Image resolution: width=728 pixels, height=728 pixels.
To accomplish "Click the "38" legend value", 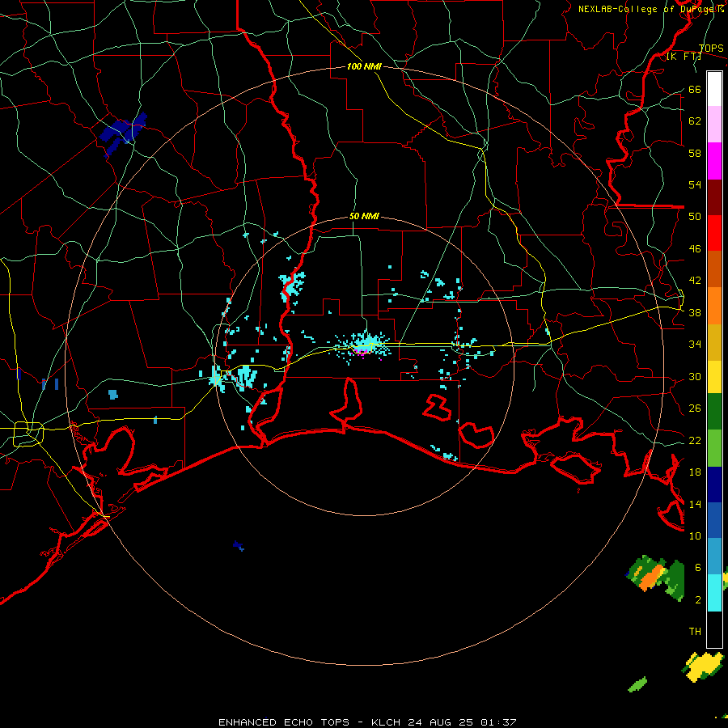I will click(x=695, y=313).
